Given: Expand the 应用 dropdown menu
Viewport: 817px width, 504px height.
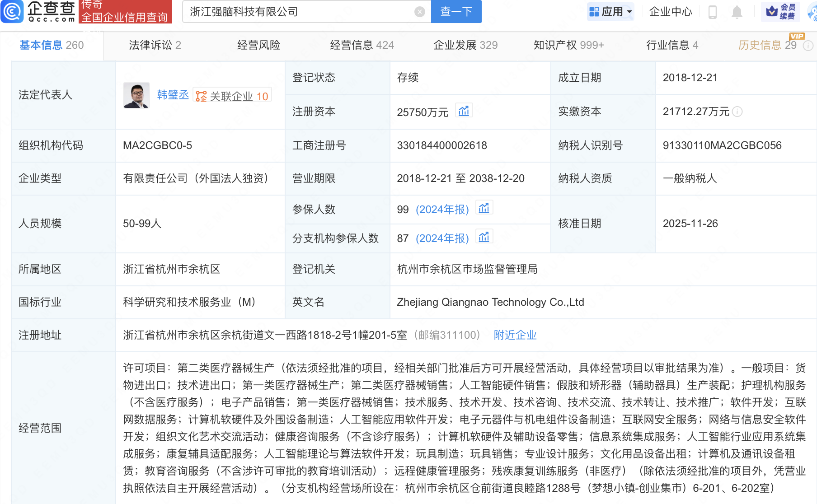Looking at the screenshot, I should [610, 12].
